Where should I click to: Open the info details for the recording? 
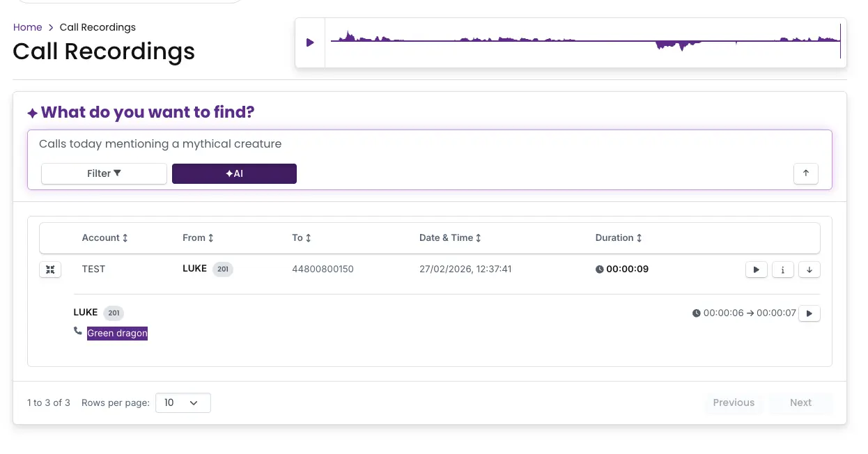(x=782, y=269)
